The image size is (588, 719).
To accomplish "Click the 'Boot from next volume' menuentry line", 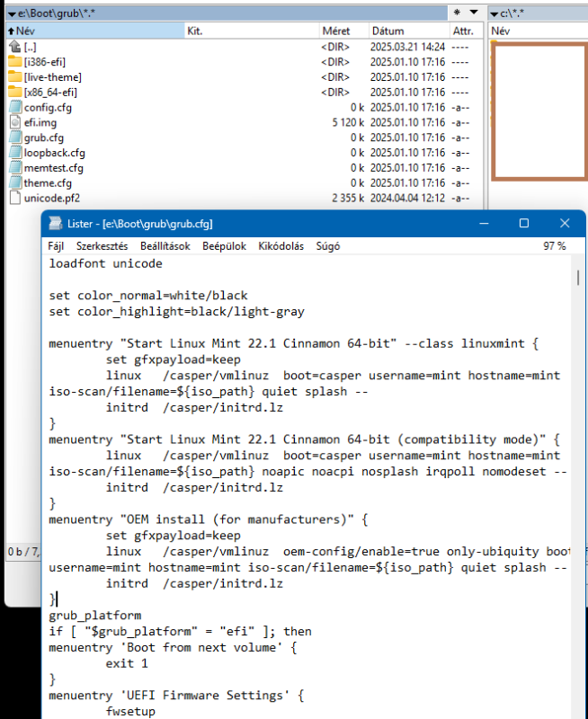I will pos(173,647).
